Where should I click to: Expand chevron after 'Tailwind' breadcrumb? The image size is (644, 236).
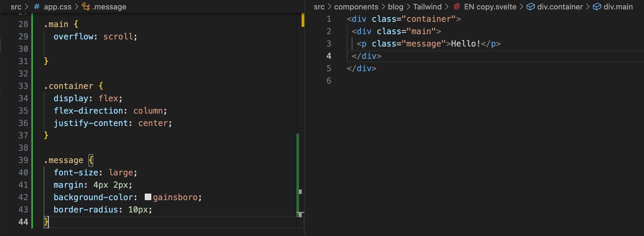pyautogui.click(x=446, y=7)
